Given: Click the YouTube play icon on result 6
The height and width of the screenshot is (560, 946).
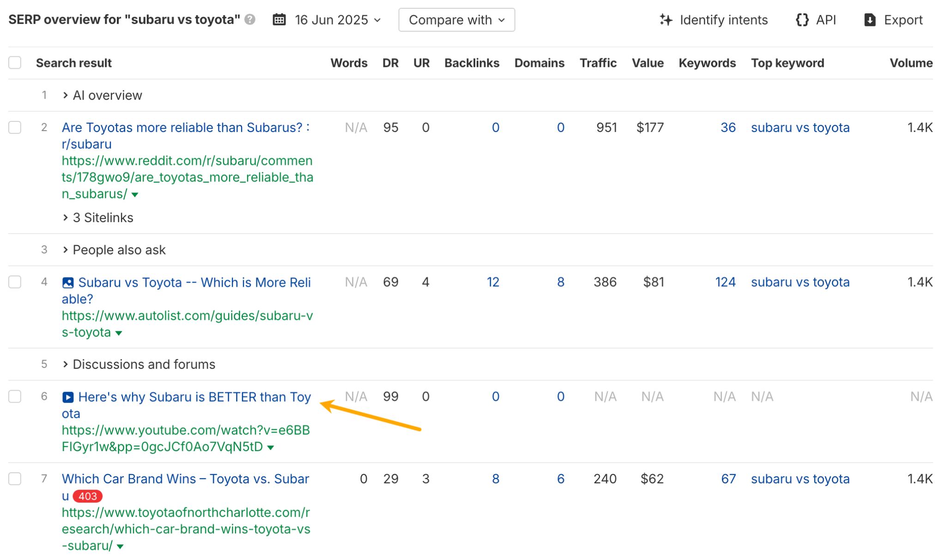Looking at the screenshot, I should coord(67,396).
